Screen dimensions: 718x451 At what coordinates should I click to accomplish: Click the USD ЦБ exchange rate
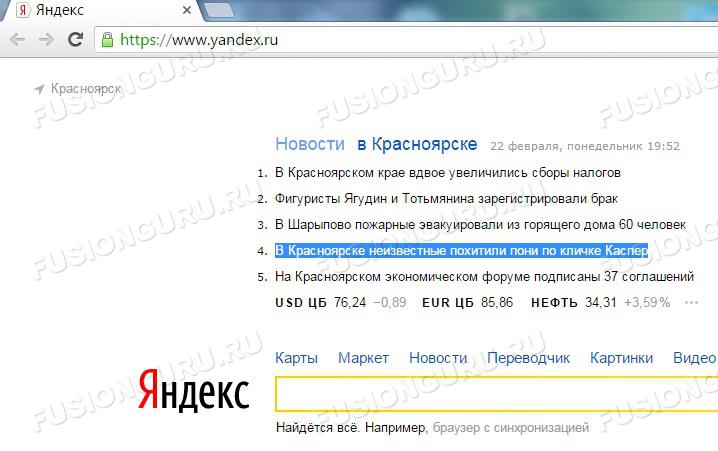pyautogui.click(x=341, y=303)
